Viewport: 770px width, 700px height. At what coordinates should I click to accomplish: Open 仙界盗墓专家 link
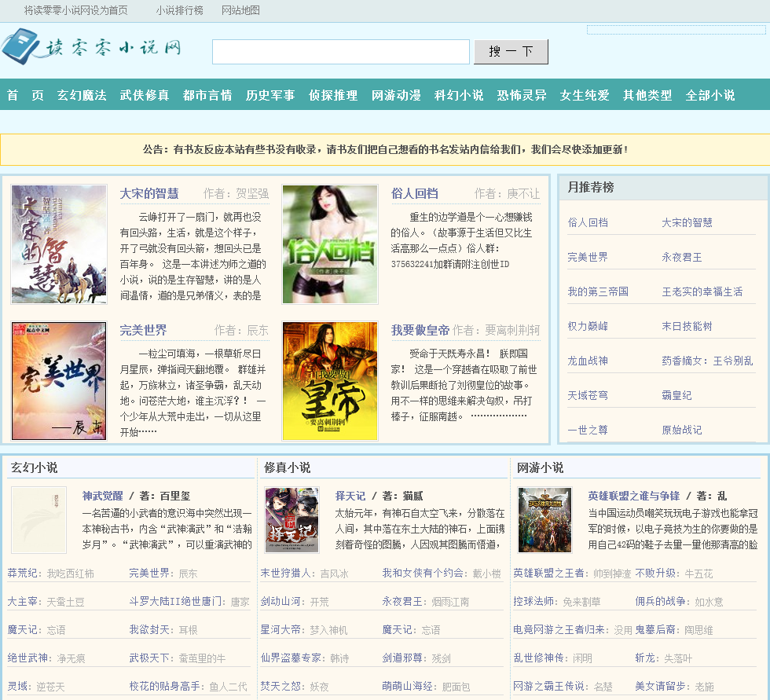coord(290,658)
